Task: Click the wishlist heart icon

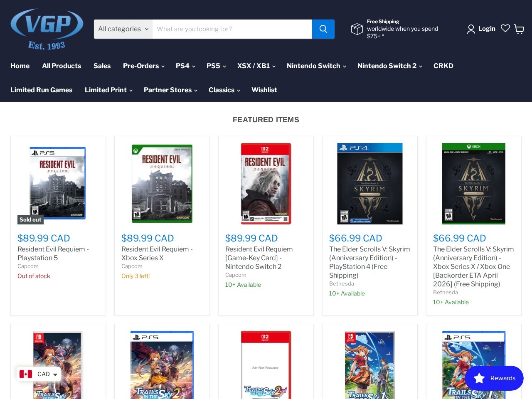Action: click(x=505, y=28)
